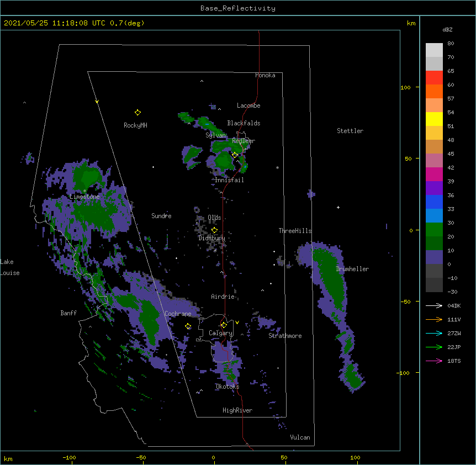The height and width of the screenshot is (465, 476).
Task: Click yellow V marker just east of Calgary diamond
Action: (237, 323)
